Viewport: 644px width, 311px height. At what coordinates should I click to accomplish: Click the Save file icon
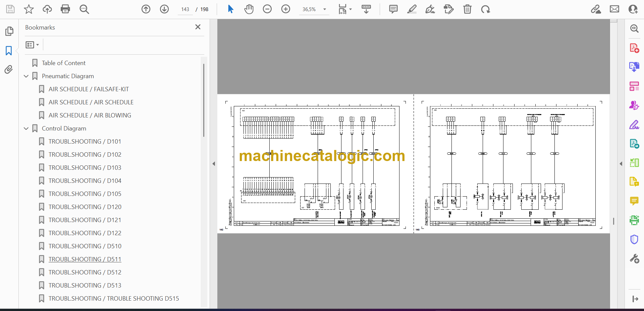[x=10, y=9]
